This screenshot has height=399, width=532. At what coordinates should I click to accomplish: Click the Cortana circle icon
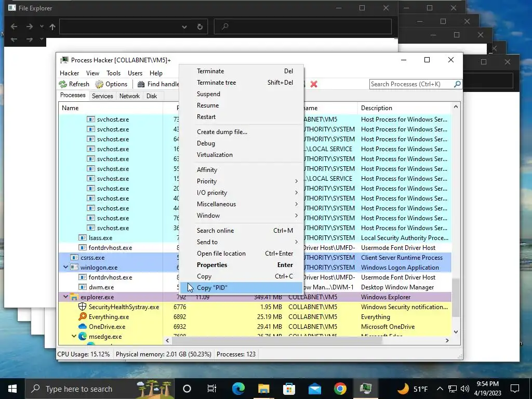point(187,389)
